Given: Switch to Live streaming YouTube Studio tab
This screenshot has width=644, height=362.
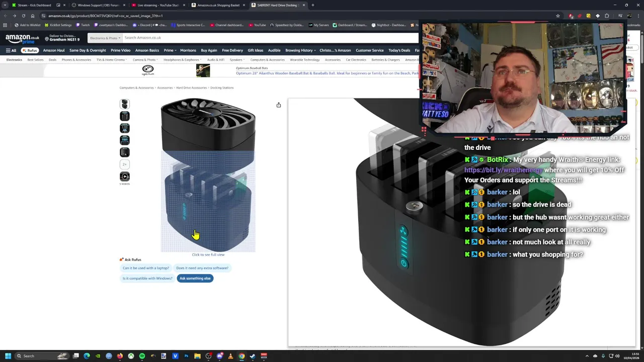Looking at the screenshot, I should click(x=157, y=5).
